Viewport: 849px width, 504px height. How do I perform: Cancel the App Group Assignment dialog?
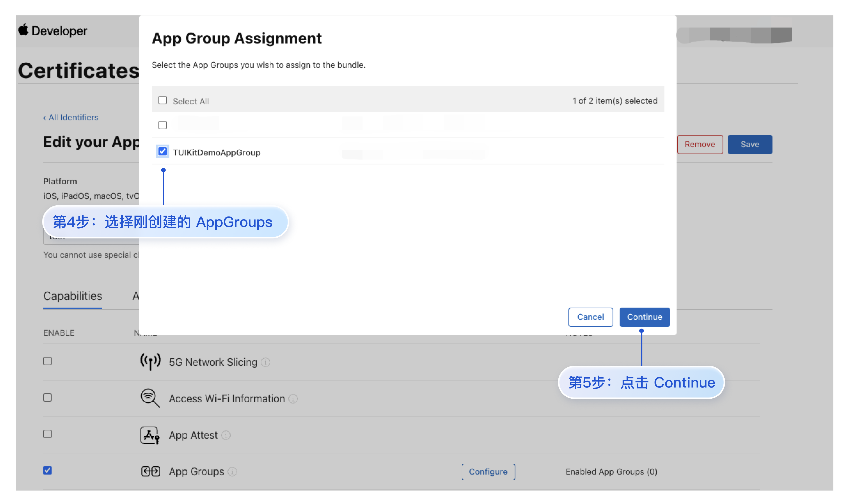(591, 317)
